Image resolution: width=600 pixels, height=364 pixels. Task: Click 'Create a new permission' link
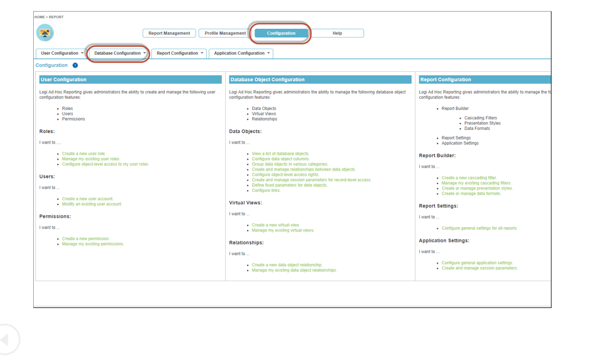point(86,239)
